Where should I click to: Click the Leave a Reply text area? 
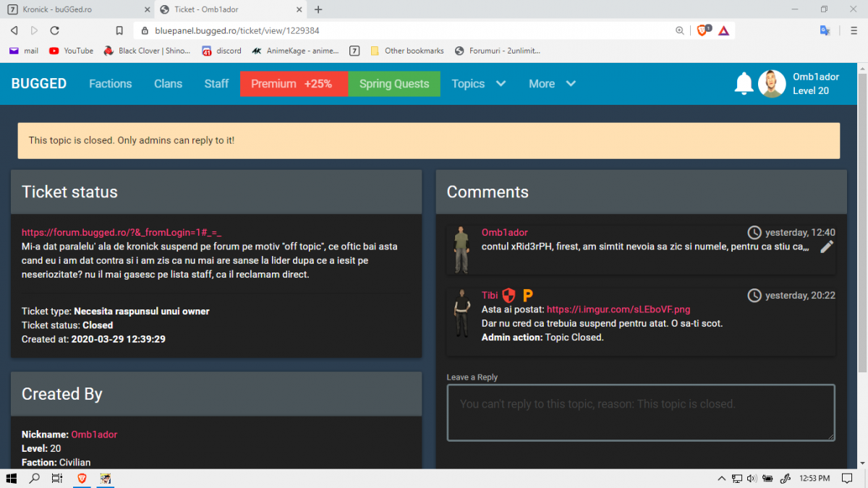click(641, 412)
